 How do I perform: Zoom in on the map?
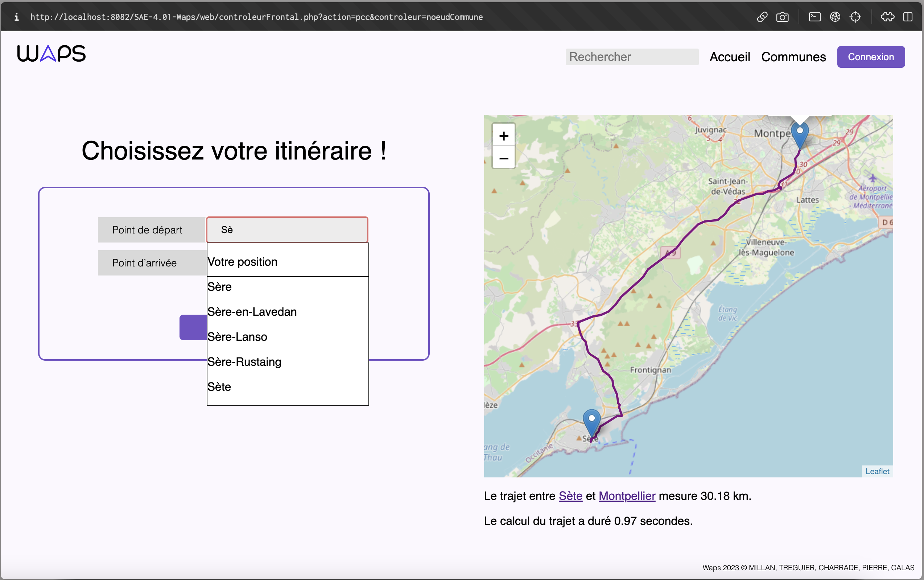pos(503,136)
